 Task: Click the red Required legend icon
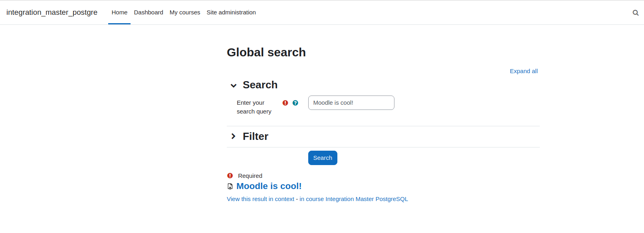[x=230, y=175]
